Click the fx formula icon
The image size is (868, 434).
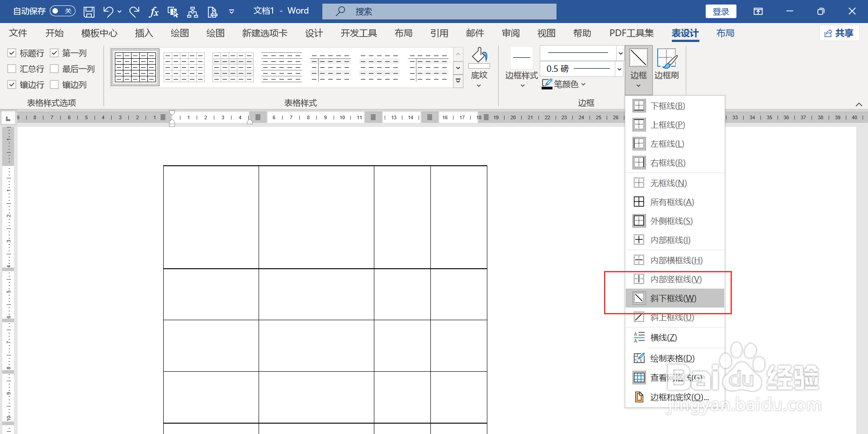click(154, 12)
